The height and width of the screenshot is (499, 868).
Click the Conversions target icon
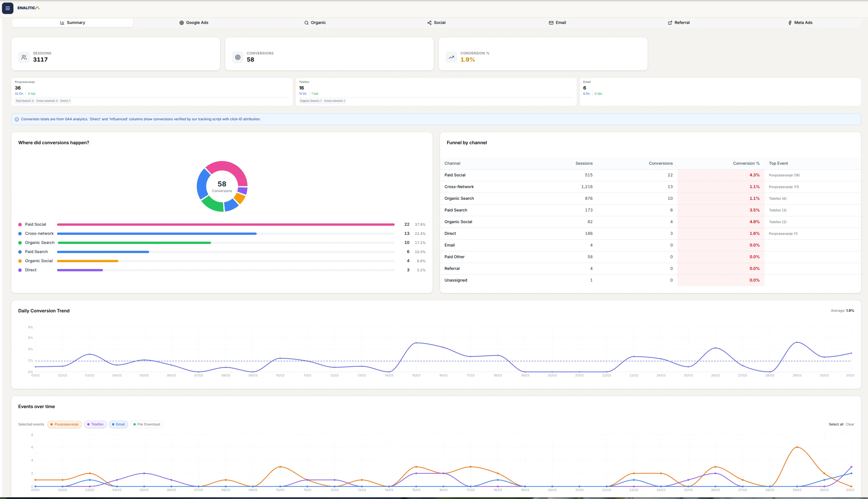coord(238,57)
